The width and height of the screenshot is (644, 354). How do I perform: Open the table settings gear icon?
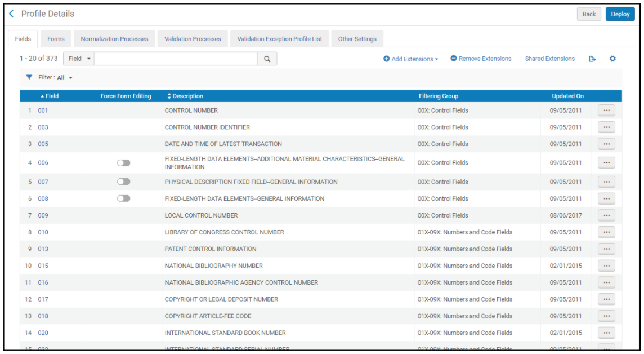point(612,59)
